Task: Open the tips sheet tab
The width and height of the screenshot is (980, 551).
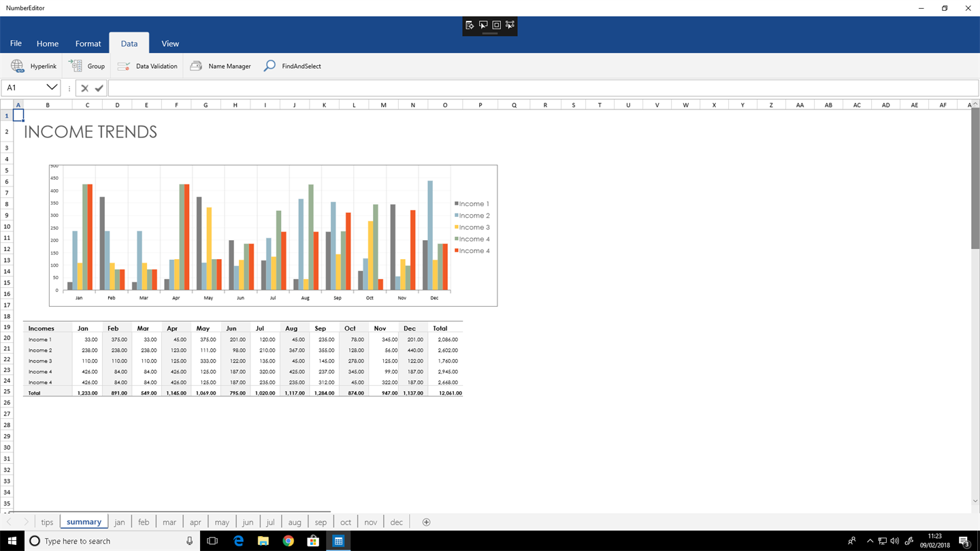Action: [47, 522]
